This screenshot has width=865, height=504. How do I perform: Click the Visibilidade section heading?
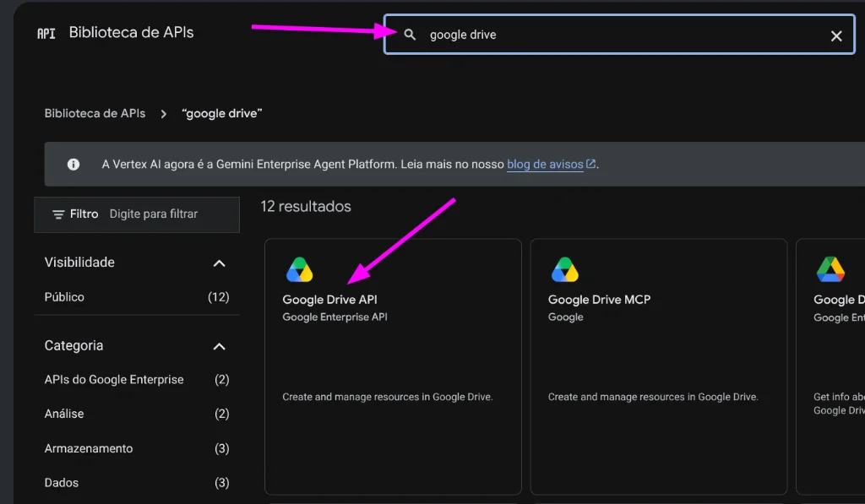click(79, 263)
